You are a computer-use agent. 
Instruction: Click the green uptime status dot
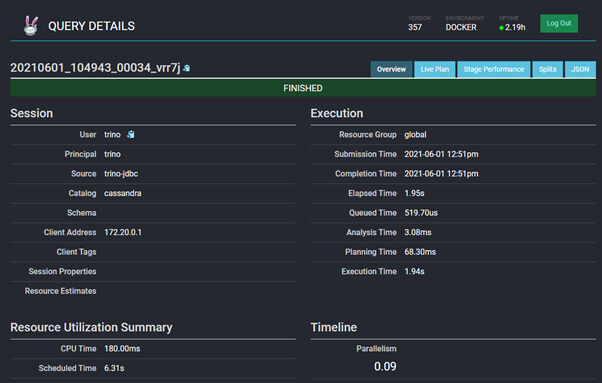pyautogui.click(x=501, y=28)
